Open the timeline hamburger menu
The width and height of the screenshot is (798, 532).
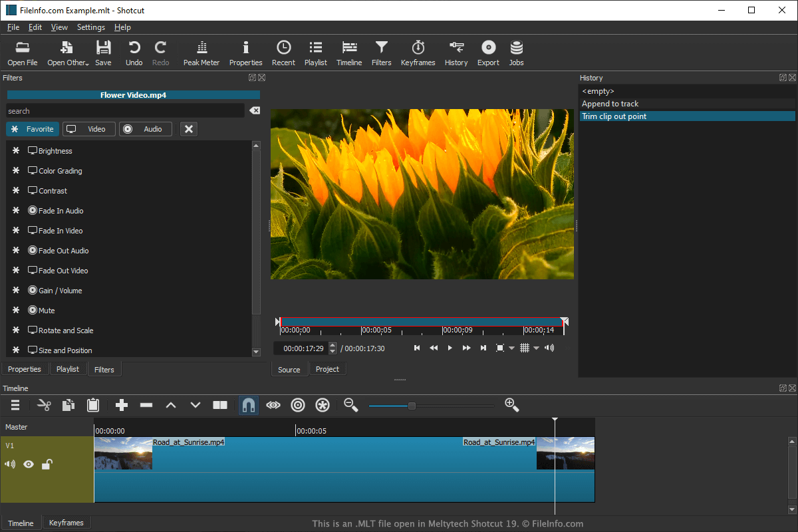15,405
